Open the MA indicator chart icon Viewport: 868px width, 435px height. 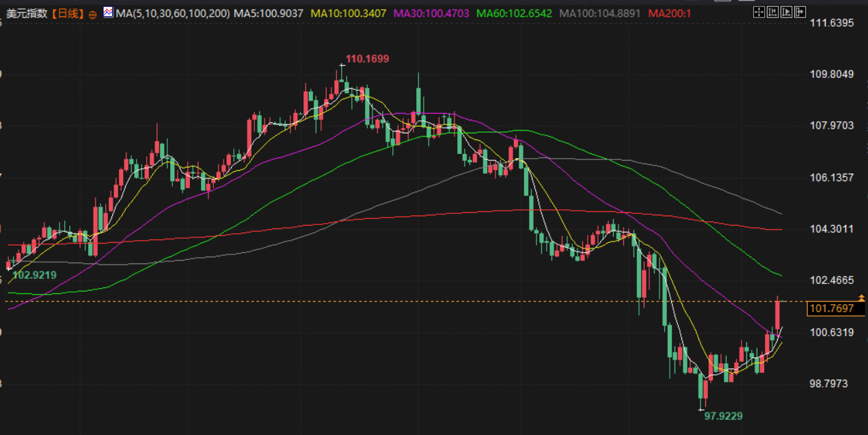(x=108, y=12)
